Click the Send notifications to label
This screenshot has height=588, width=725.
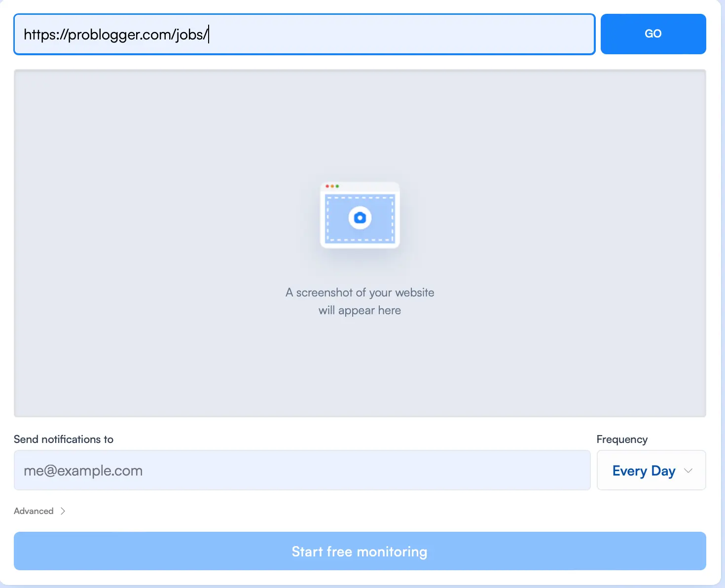pyautogui.click(x=64, y=439)
